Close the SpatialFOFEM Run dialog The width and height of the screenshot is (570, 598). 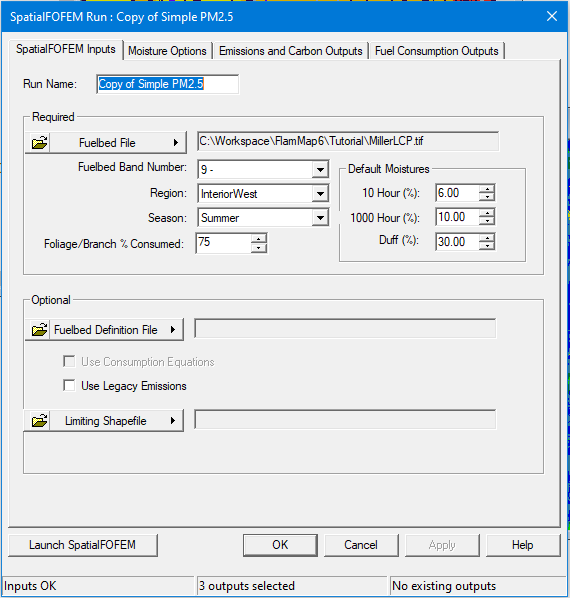pos(552,16)
